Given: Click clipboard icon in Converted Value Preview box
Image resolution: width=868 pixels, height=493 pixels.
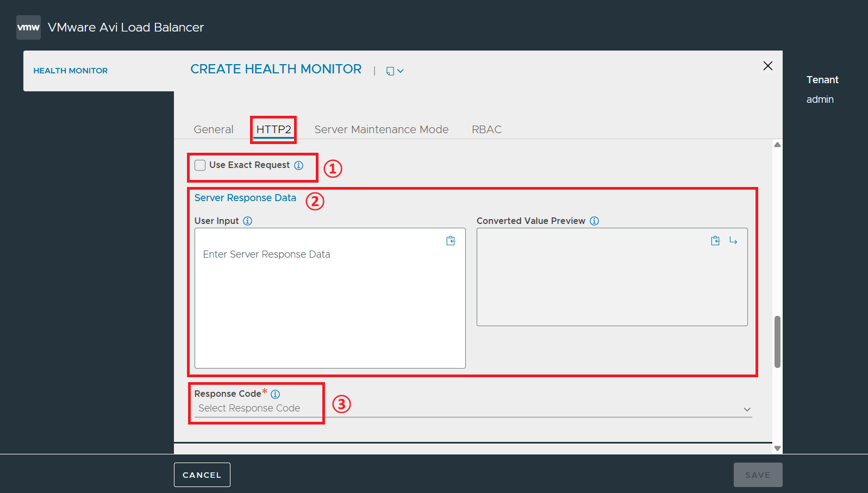Looking at the screenshot, I should (715, 241).
